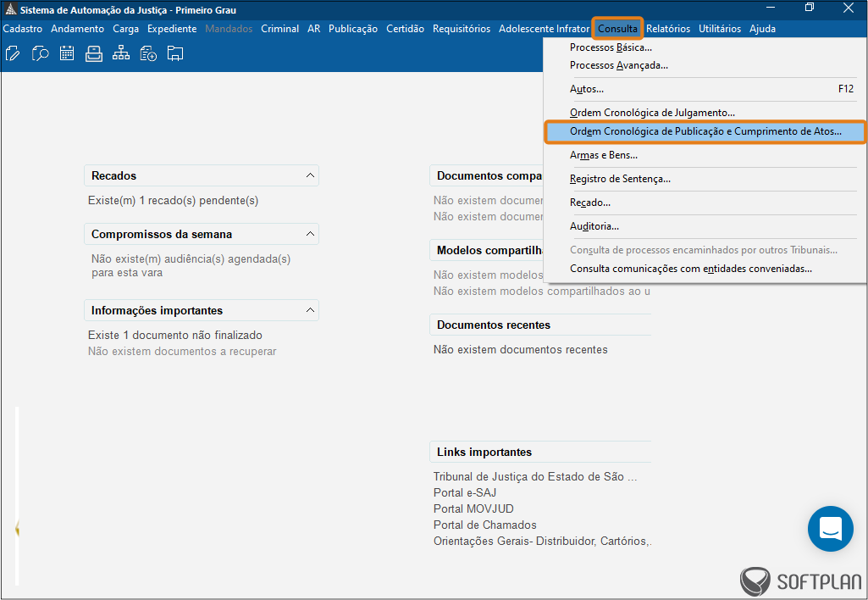Open the document search magnifier icon
The image size is (868, 600).
40,53
